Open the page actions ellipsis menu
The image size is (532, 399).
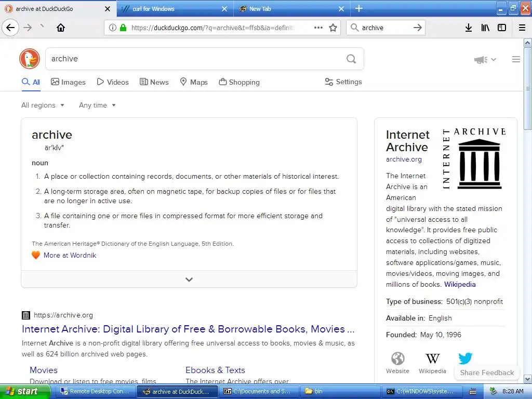pyautogui.click(x=318, y=28)
